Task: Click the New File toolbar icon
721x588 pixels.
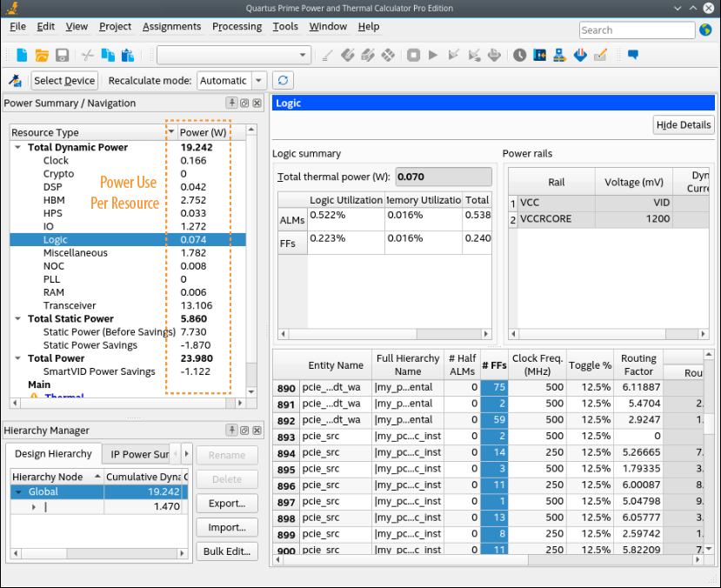Action: pos(22,55)
